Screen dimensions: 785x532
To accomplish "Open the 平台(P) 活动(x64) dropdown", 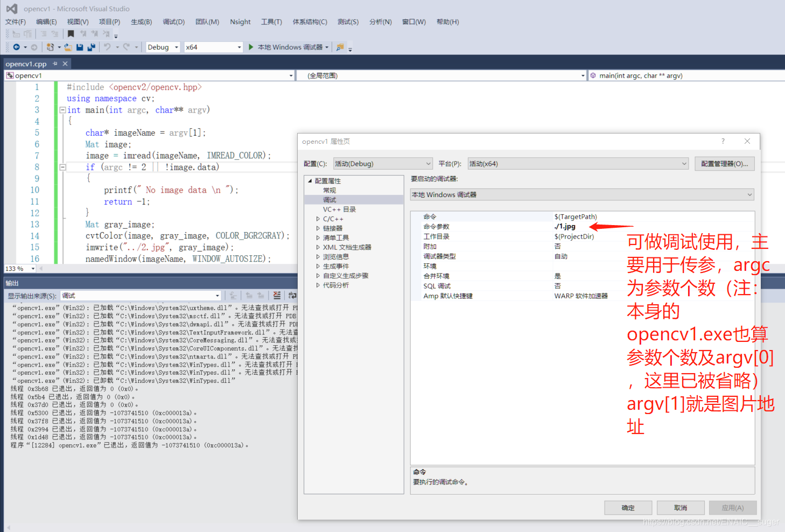I will coord(578,164).
